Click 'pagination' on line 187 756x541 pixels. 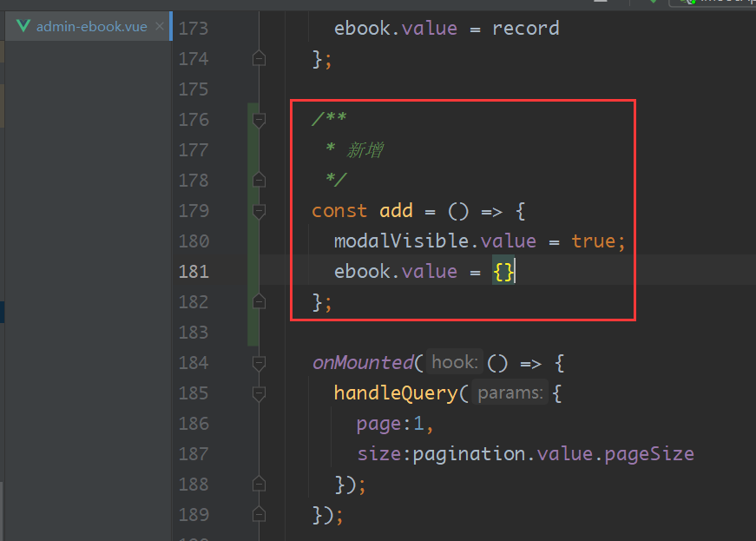coord(469,454)
